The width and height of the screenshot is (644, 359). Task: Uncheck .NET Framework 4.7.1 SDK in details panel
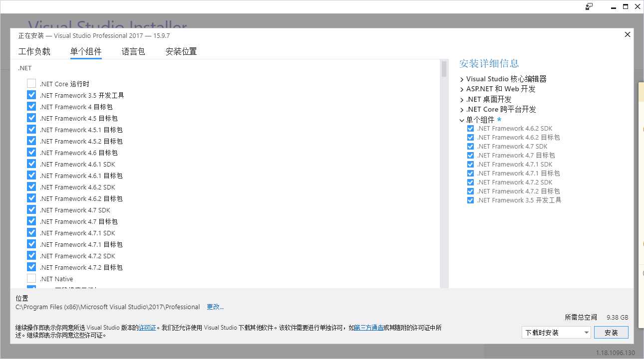coord(470,164)
